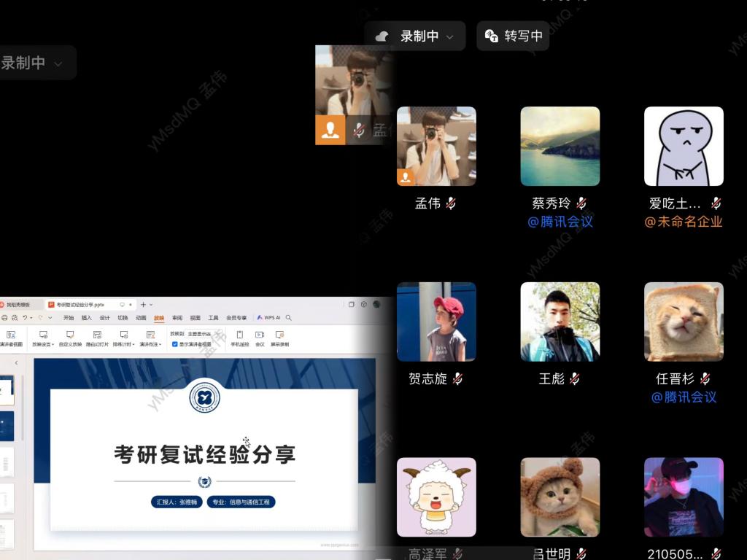Toggle 蔡秀玲's muted microphone icon
Image resolution: width=747 pixels, height=560 pixels.
tap(581, 203)
